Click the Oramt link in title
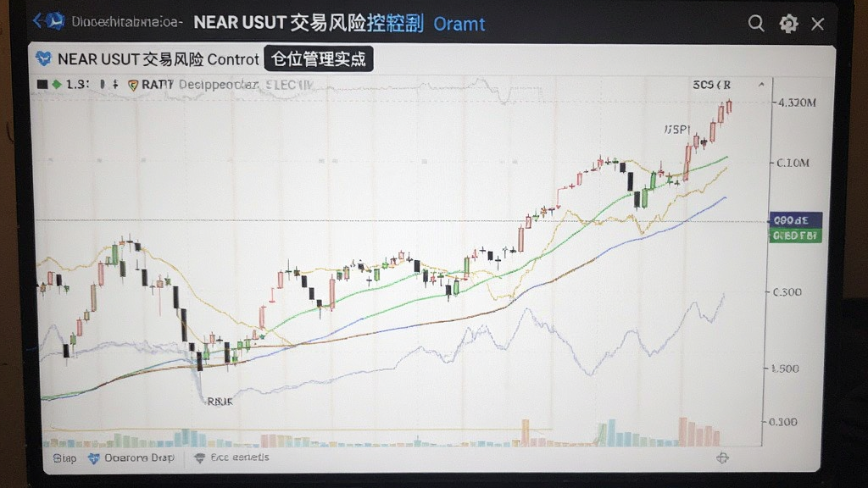 [459, 24]
